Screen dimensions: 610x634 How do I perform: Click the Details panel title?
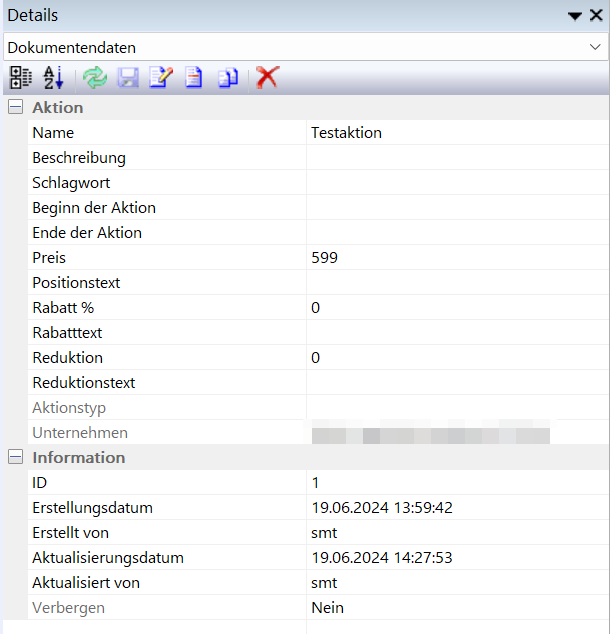(x=33, y=15)
